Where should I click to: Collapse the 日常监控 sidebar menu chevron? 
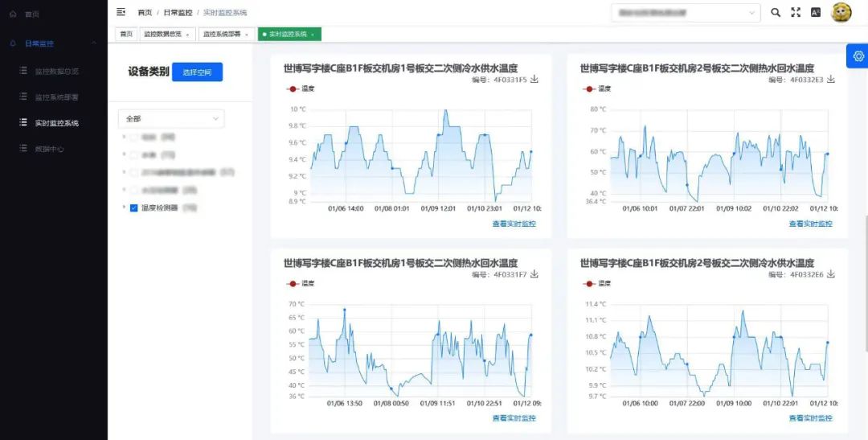[x=94, y=43]
